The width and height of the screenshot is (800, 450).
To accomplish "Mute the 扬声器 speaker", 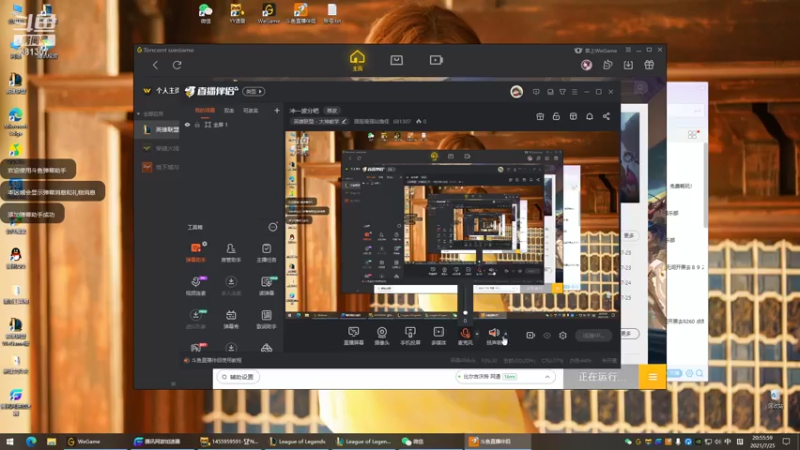I will (493, 336).
